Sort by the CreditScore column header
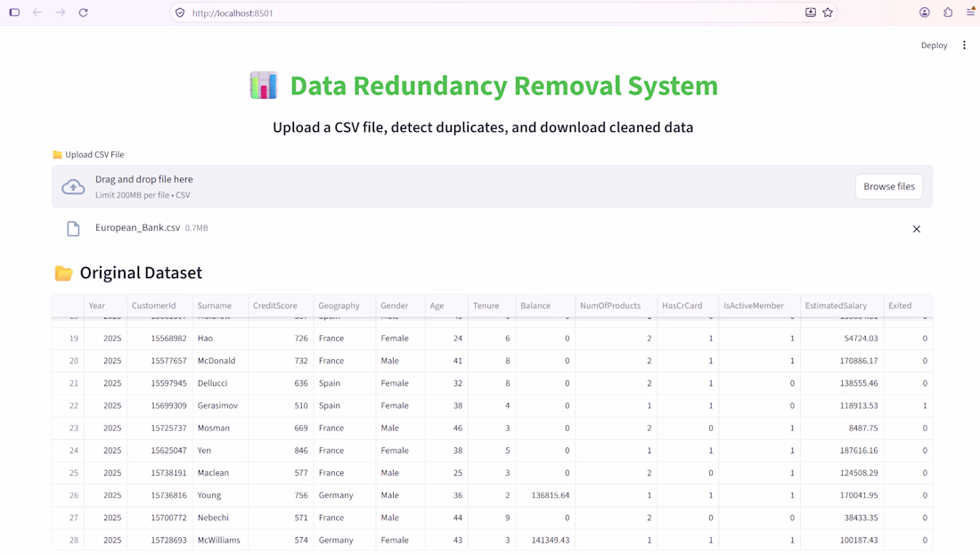The width and height of the screenshot is (980, 555). pos(282,306)
